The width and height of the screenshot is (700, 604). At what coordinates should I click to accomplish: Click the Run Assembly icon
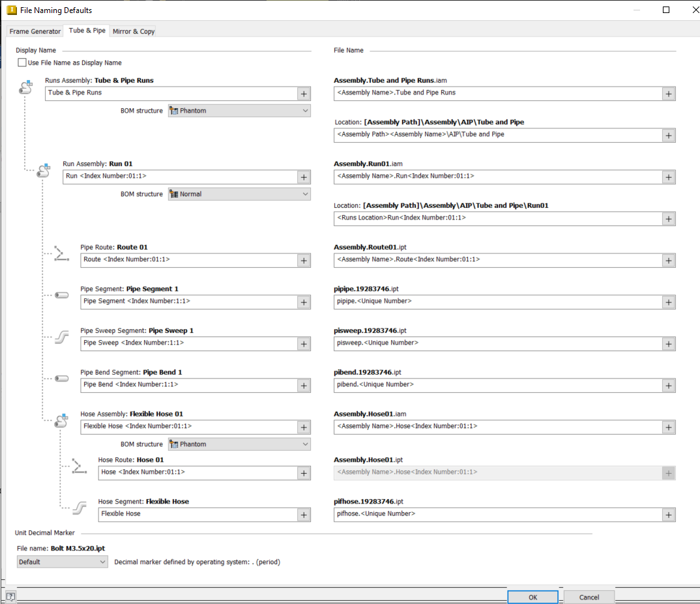[x=43, y=171]
